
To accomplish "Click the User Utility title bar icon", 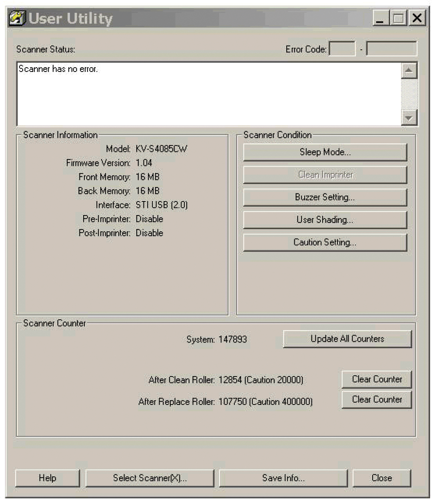I will click(18, 18).
